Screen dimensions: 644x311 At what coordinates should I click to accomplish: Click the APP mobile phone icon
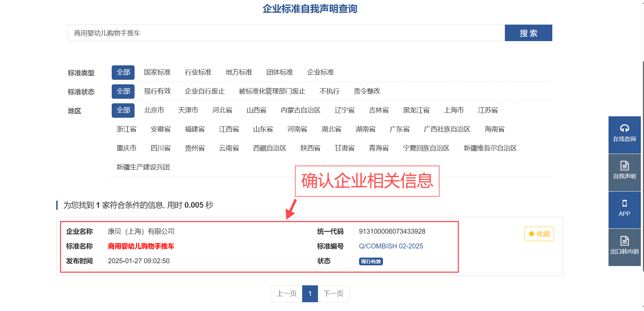(x=624, y=203)
